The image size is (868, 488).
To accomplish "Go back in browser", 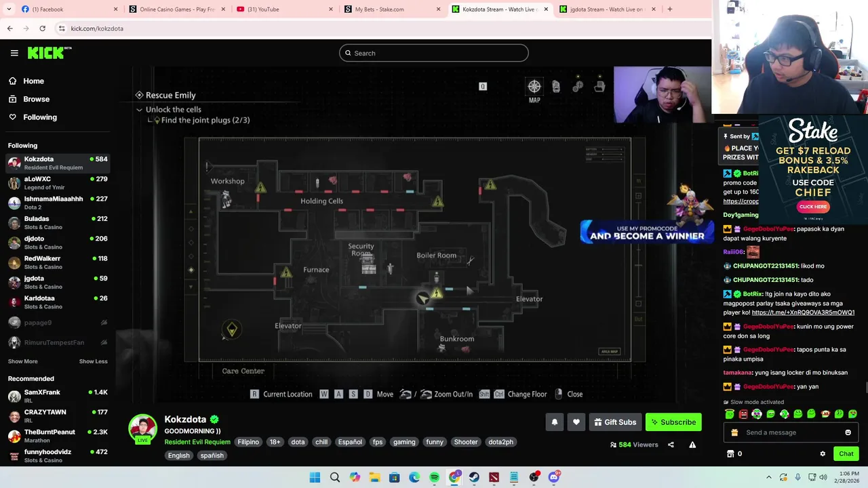I will coord(9,28).
